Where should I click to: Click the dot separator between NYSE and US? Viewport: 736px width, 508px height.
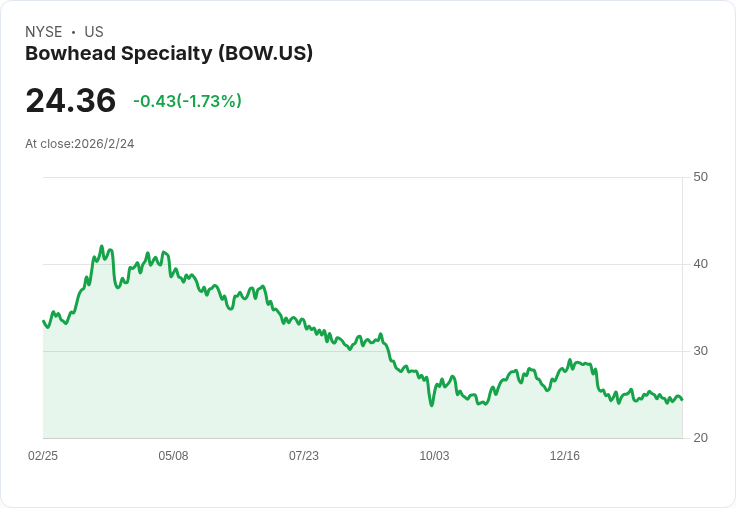click(73, 32)
